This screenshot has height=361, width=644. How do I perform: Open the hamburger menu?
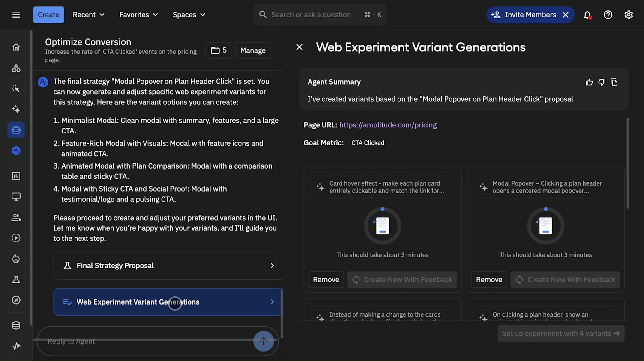coord(16,15)
